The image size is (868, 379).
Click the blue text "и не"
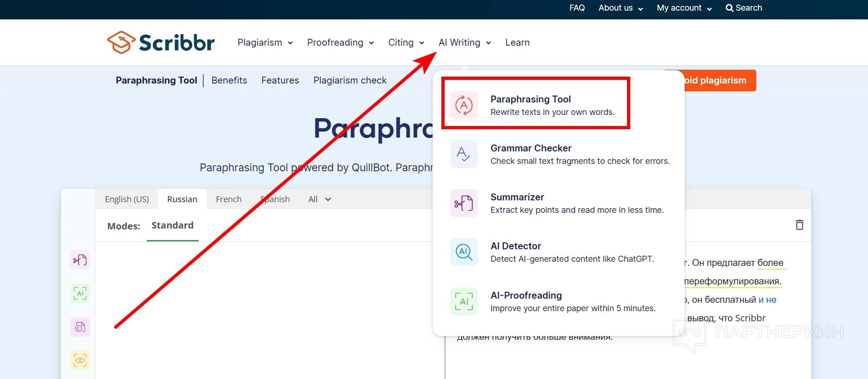tap(767, 300)
